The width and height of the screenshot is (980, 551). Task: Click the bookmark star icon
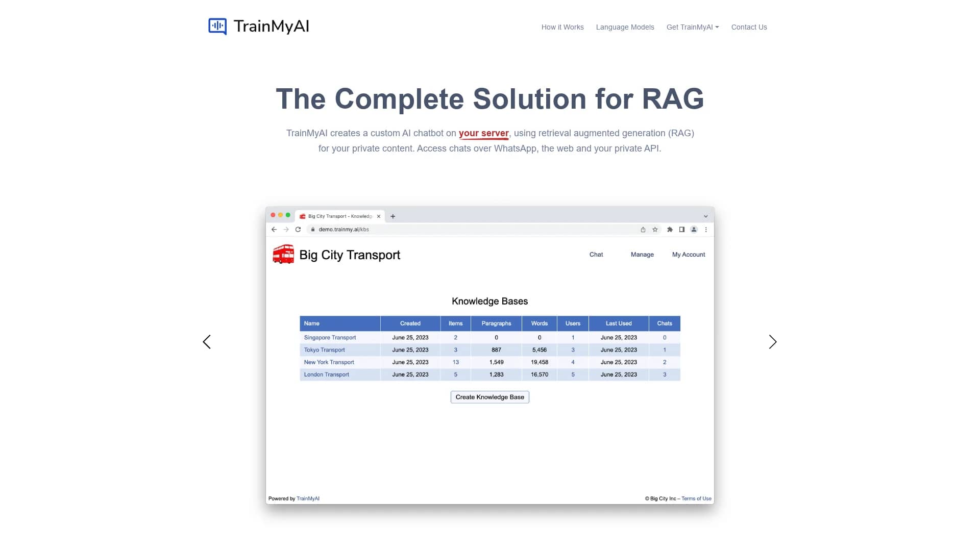[655, 230]
